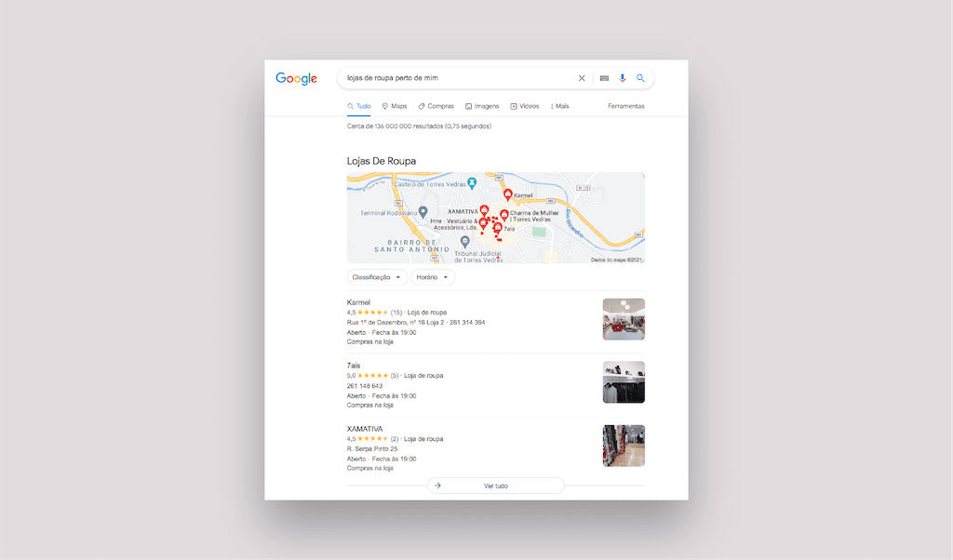Switch to the Maps tab

394,106
